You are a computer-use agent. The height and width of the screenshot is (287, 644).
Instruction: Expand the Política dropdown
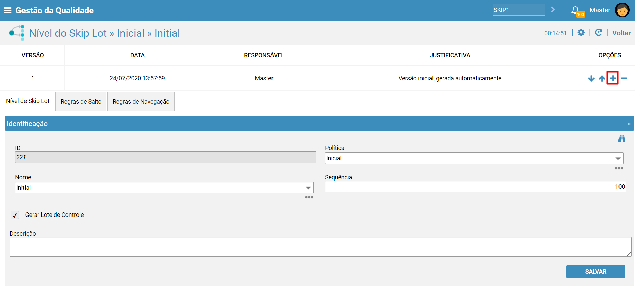[618, 158]
